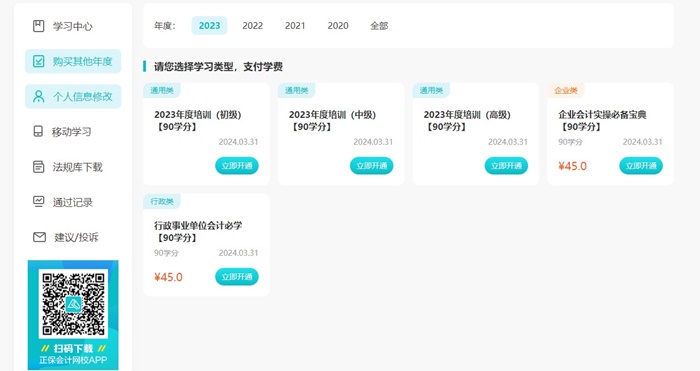Click the 2023年度培训 (中级) course title
Image resolution: width=700 pixels, height=371 pixels.
(333, 121)
